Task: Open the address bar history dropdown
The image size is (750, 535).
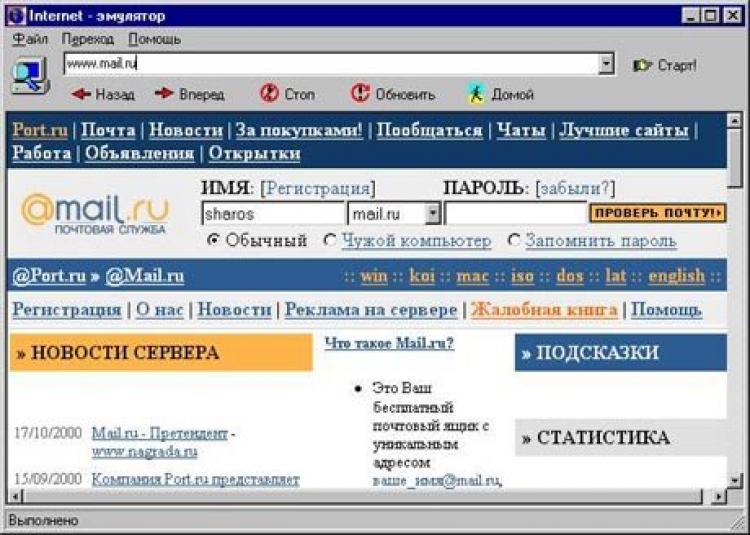Action: tap(606, 64)
